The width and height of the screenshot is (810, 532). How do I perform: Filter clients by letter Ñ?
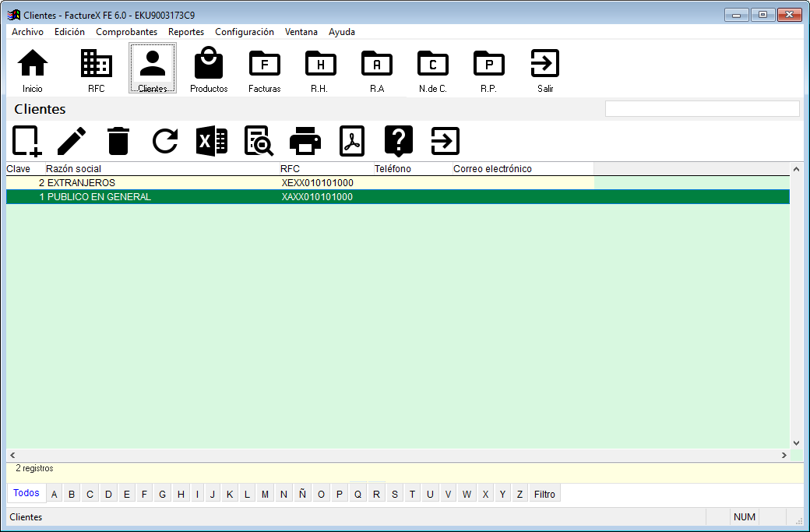click(302, 495)
